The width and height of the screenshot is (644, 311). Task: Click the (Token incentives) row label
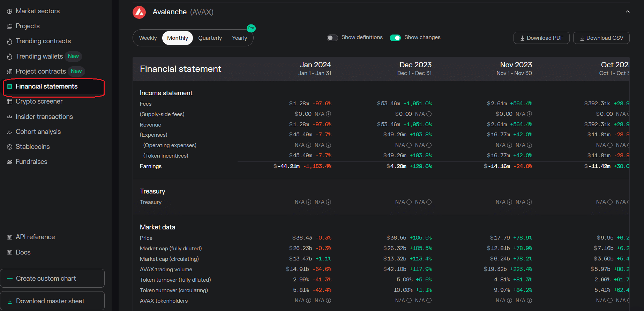(x=166, y=156)
